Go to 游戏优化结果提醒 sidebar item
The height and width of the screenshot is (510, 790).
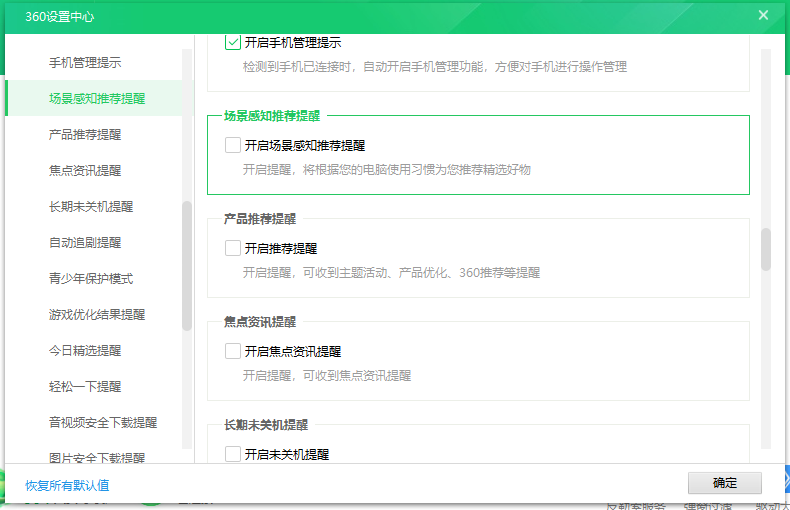(97, 314)
